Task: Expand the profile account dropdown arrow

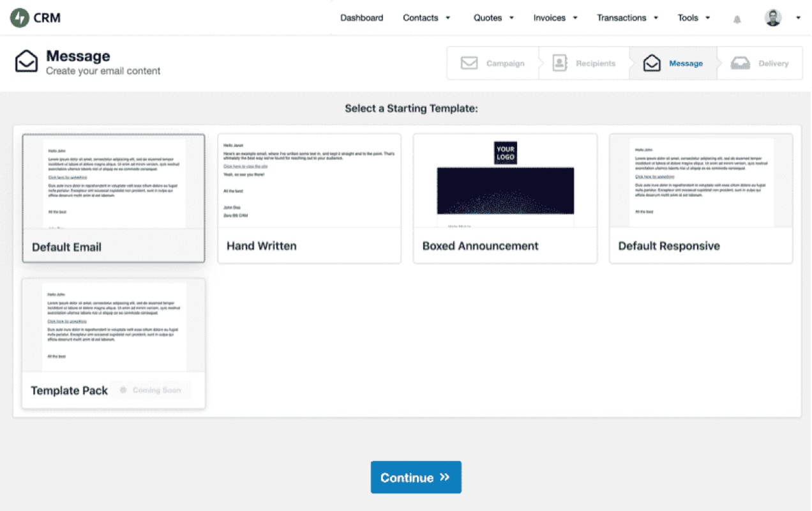Action: 799,18
